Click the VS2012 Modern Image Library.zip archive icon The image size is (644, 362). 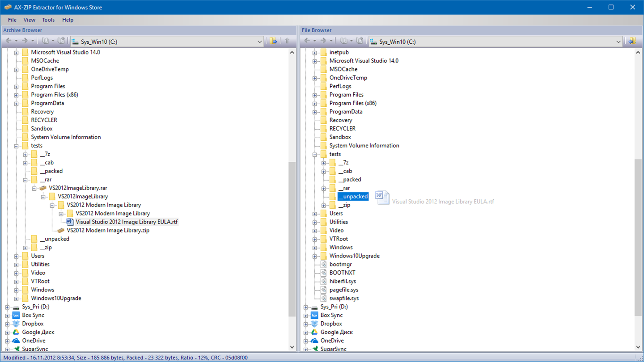(x=61, y=231)
